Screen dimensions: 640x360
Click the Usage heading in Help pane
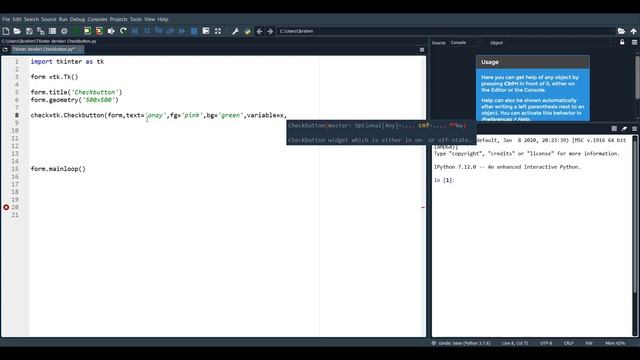490,62
